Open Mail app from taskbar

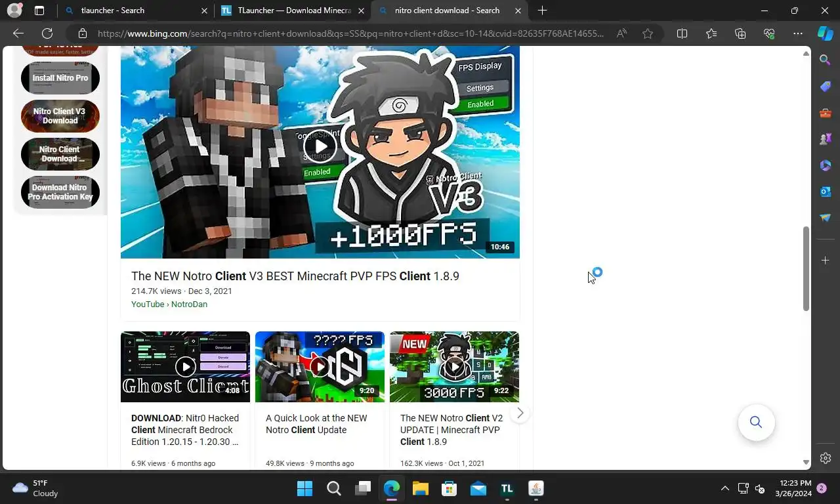click(478, 488)
